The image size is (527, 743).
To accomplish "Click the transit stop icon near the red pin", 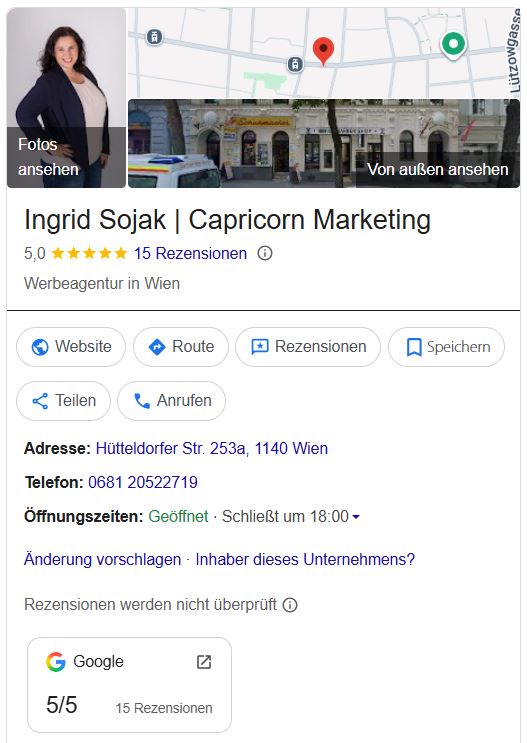I will coord(295,64).
